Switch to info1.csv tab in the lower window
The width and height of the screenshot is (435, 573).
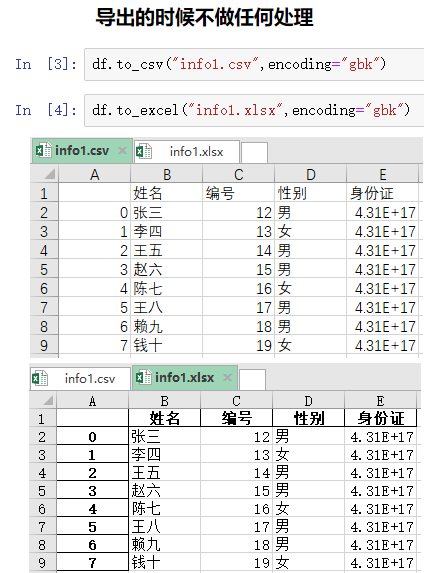pos(80,379)
